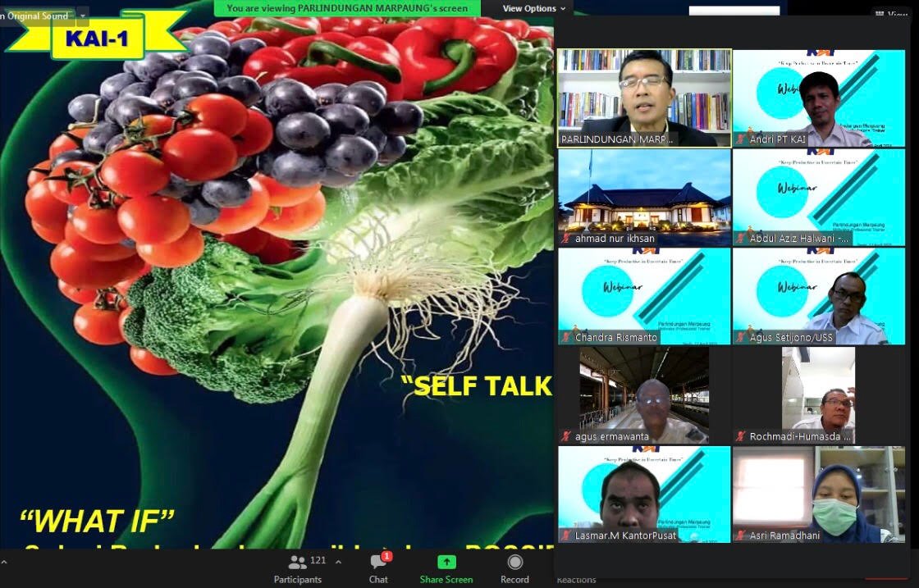Click the green screen-viewing notification banner
919x588 pixels.
(x=347, y=8)
